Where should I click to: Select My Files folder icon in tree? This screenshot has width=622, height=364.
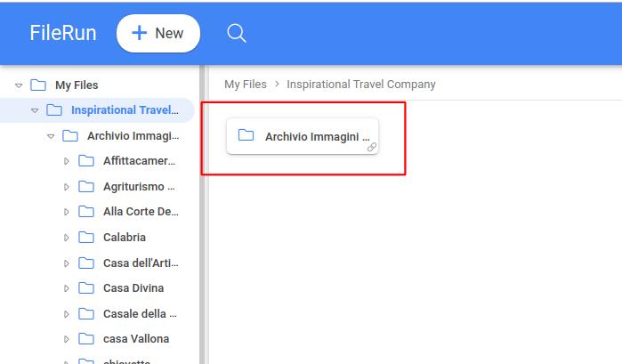[38, 85]
